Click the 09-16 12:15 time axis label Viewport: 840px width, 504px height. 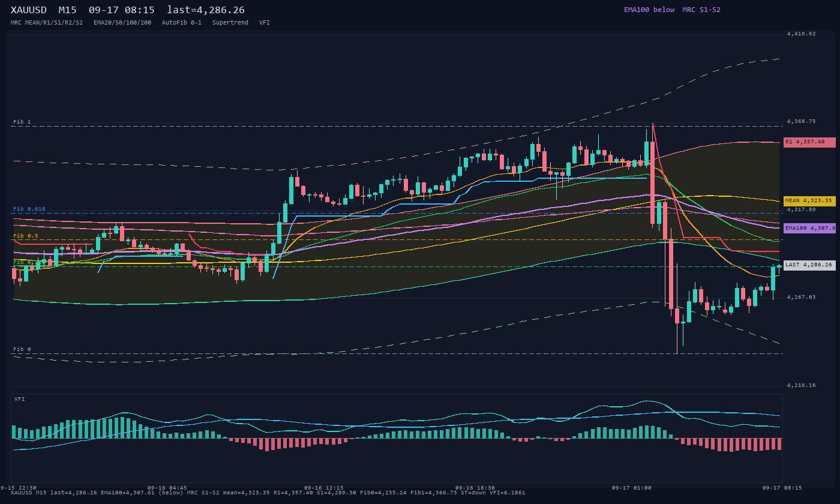(x=324, y=488)
